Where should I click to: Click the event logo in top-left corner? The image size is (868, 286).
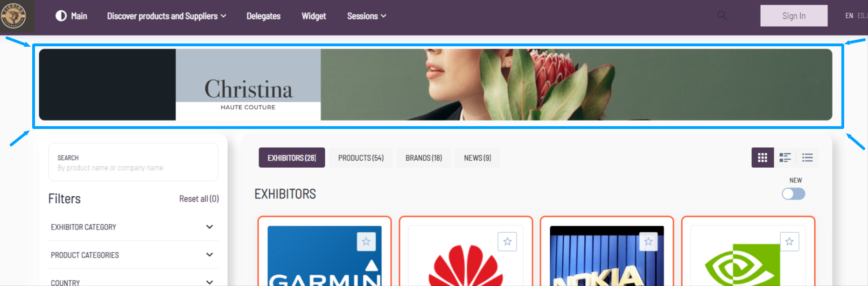(14, 16)
